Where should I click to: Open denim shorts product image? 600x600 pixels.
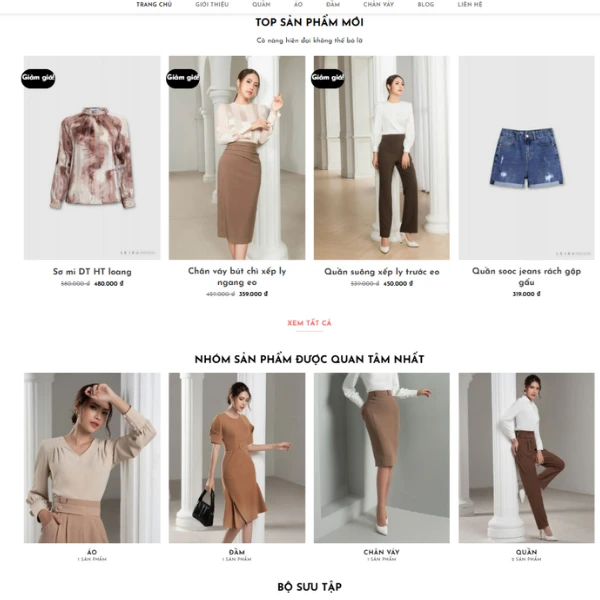(527, 158)
